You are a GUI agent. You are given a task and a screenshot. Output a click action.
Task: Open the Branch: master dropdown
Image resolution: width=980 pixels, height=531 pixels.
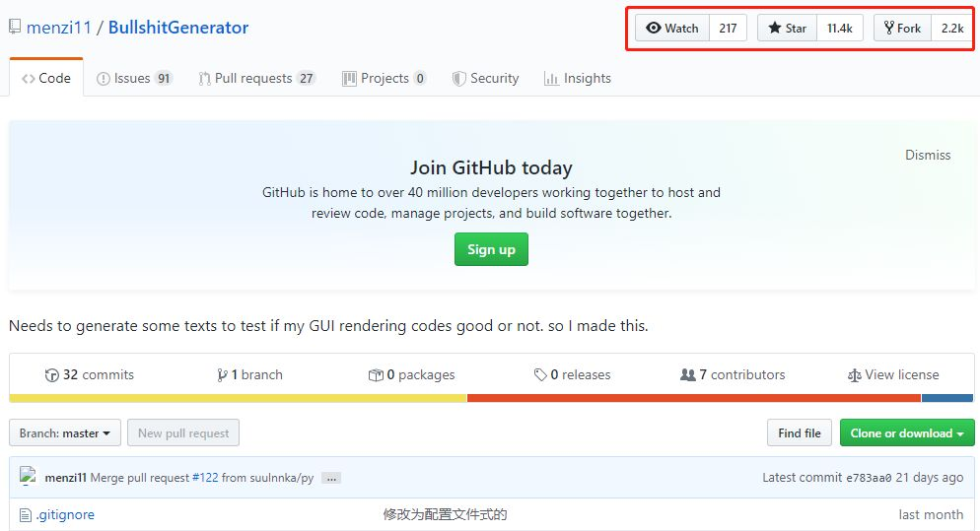click(65, 432)
